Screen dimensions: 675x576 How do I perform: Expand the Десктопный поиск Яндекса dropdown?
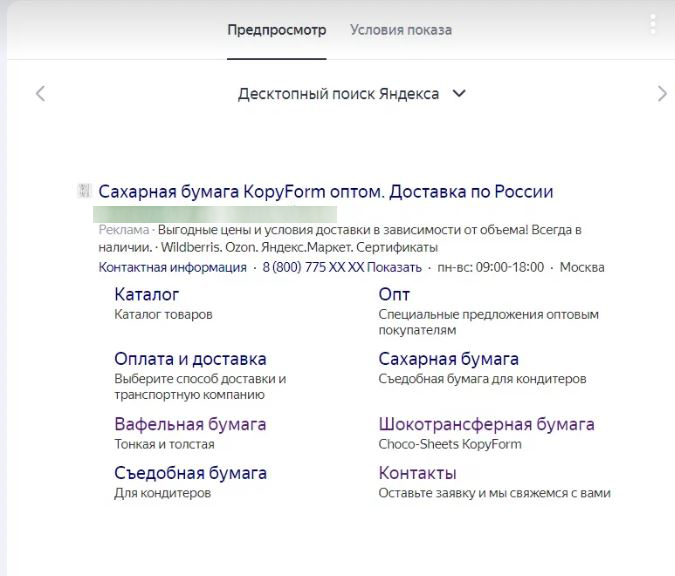click(x=351, y=94)
